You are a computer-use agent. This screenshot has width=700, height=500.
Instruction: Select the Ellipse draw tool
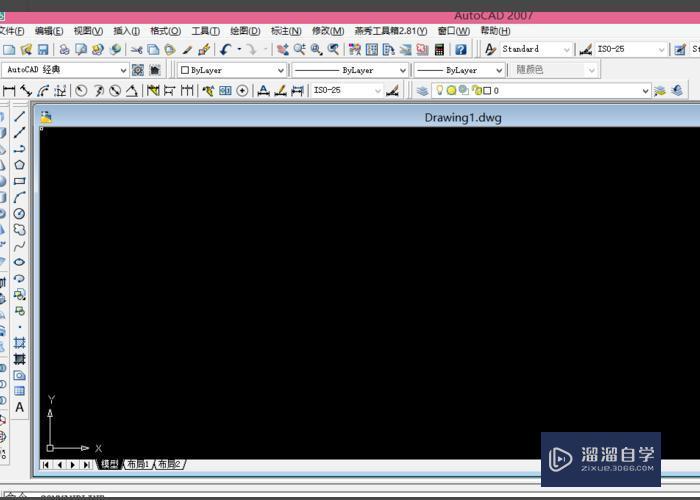coord(19,262)
